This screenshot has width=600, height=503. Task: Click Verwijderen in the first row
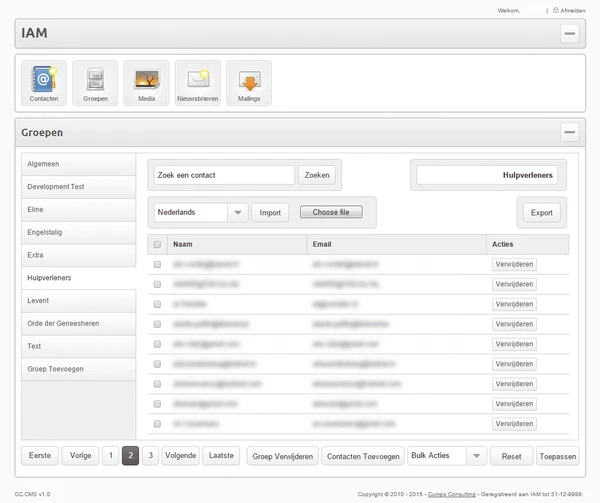click(514, 264)
